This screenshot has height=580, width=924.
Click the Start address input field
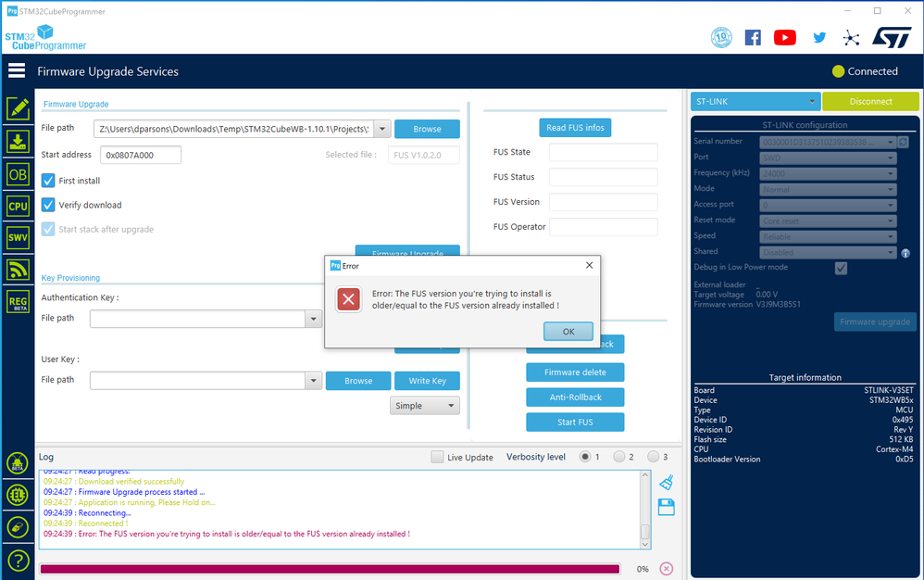click(141, 155)
